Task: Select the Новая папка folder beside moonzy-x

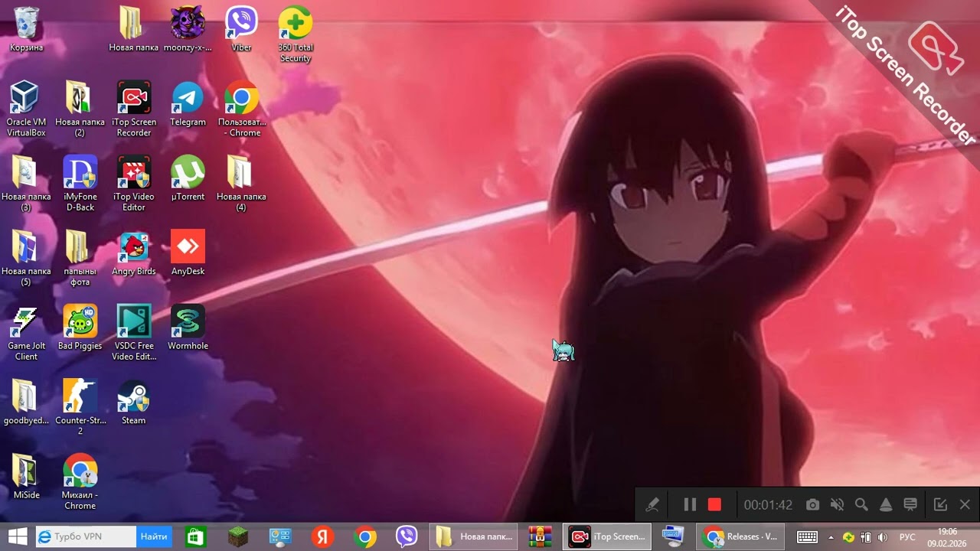Action: click(134, 29)
